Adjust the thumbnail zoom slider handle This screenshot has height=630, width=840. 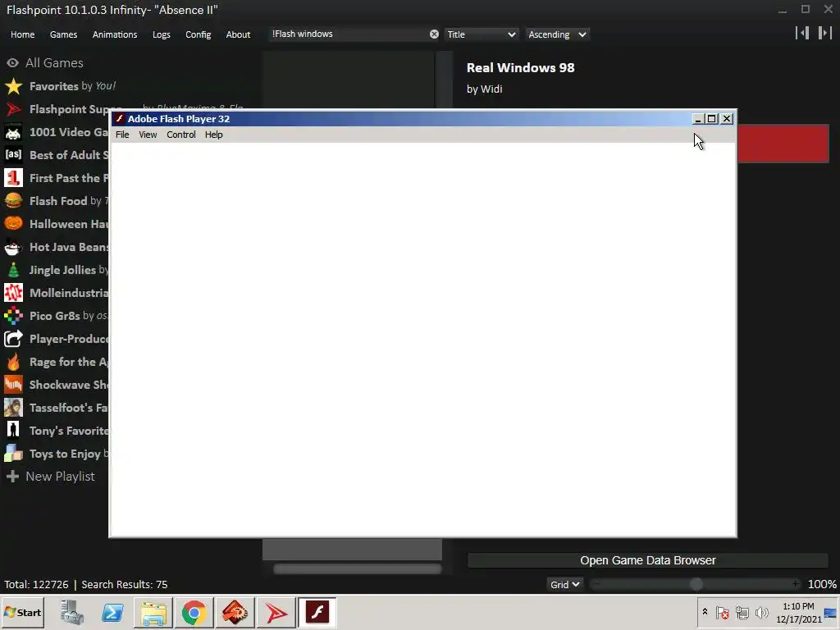point(696,584)
